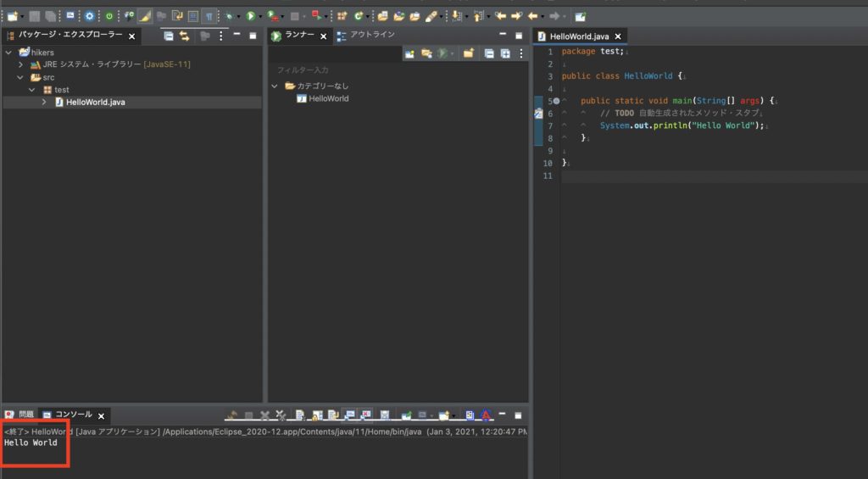Click the green power icon in main toolbar
The width and height of the screenshot is (868, 479).
(109, 17)
